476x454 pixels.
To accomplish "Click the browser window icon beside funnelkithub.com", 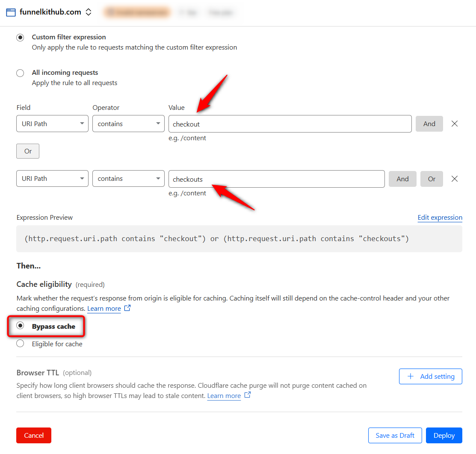I will click(x=11, y=12).
